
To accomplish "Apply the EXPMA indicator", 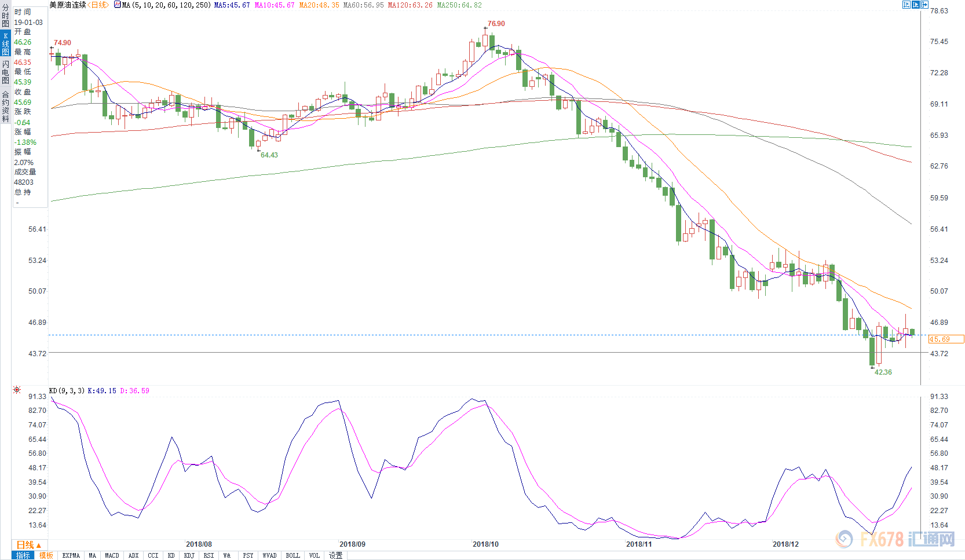I will [71, 555].
